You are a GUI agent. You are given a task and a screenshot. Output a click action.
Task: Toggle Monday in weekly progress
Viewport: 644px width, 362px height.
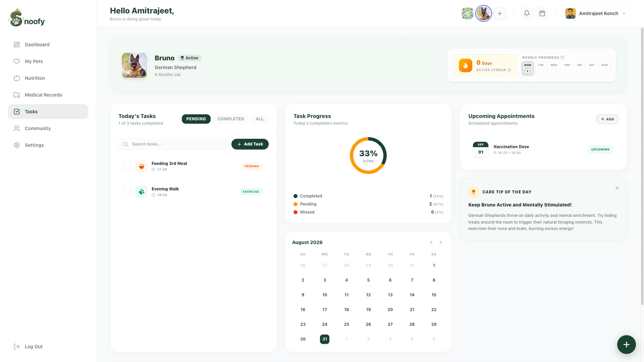528,68
